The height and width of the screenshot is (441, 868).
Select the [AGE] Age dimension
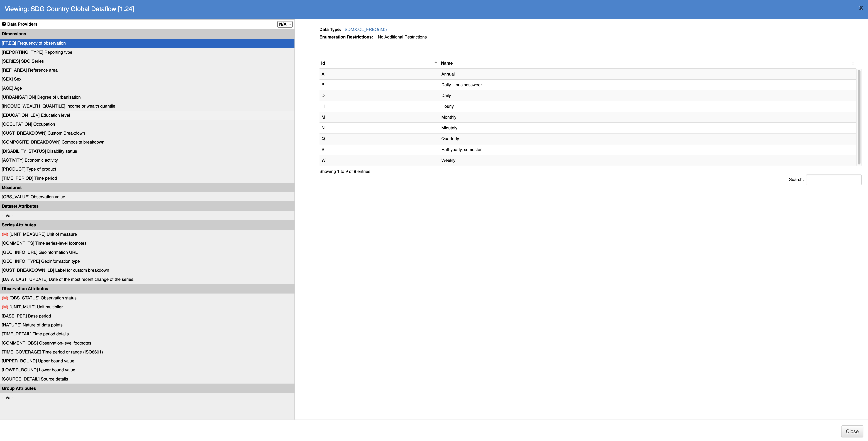point(147,88)
